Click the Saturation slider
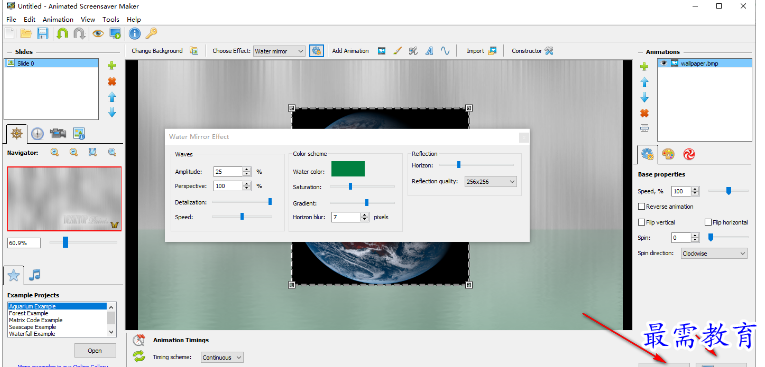 (x=362, y=186)
